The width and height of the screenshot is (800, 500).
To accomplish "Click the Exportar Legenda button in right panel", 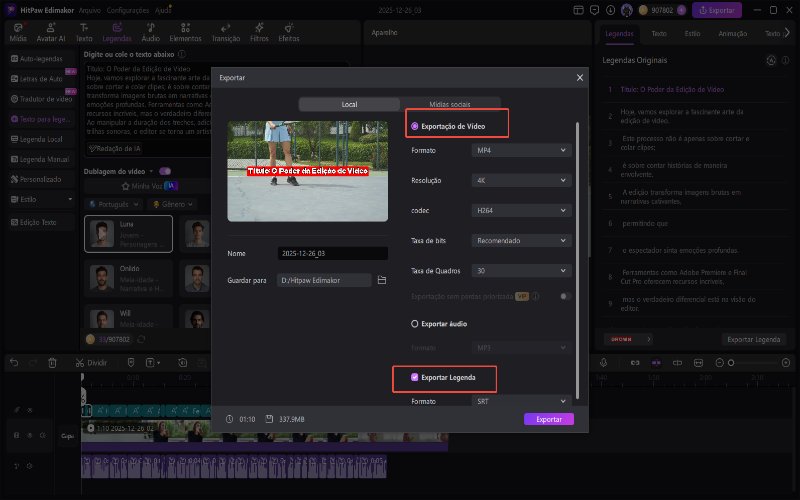I will (x=754, y=340).
